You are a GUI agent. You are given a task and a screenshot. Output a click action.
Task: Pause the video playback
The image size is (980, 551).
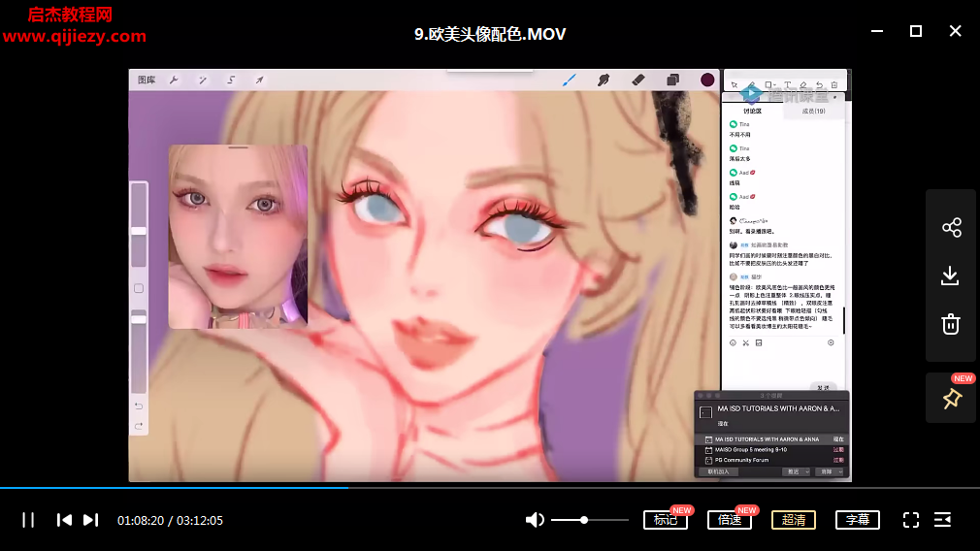point(28,520)
